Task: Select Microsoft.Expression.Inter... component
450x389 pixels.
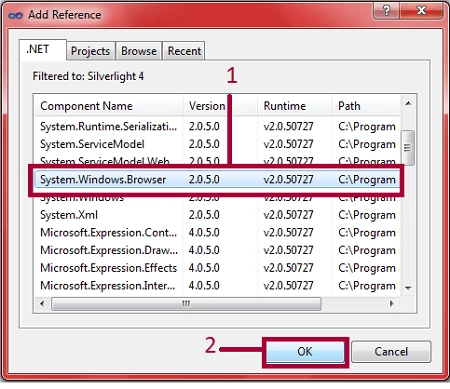Action: point(217,286)
